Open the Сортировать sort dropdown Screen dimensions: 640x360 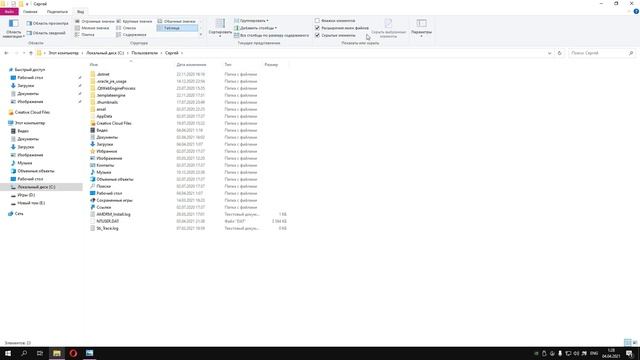(x=220, y=28)
